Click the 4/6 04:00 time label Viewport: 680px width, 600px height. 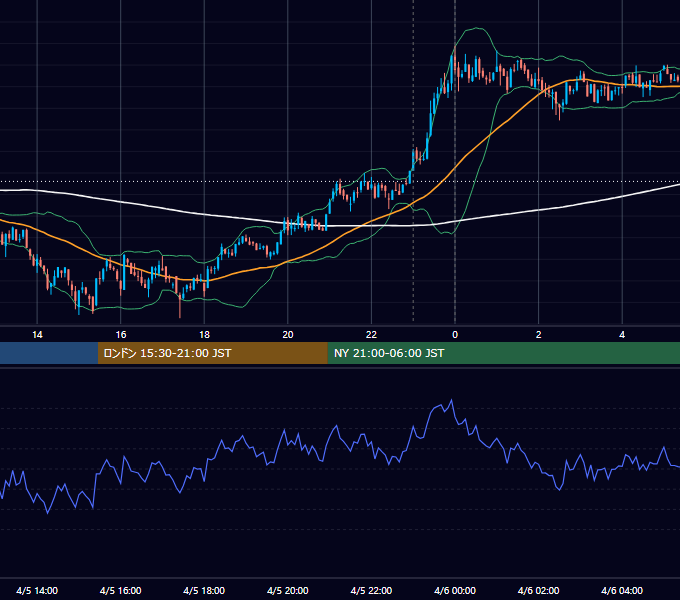point(622,590)
